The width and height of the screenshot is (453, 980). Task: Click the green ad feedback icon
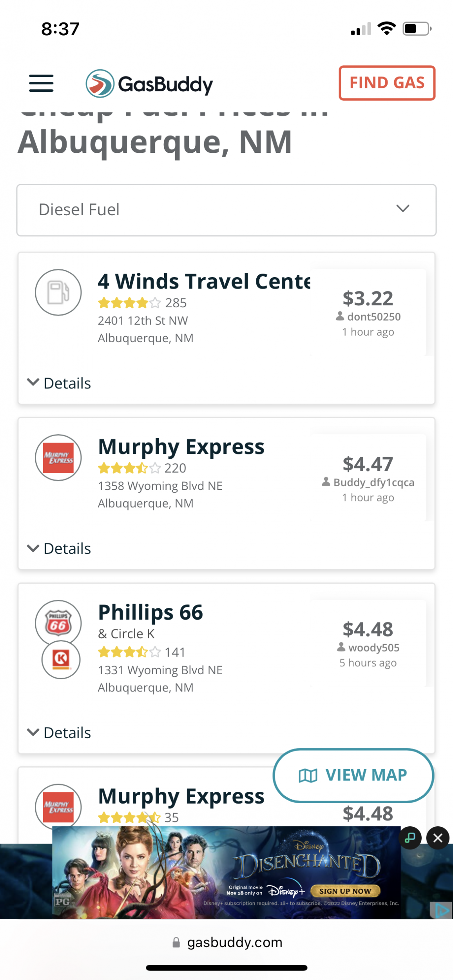(x=410, y=838)
